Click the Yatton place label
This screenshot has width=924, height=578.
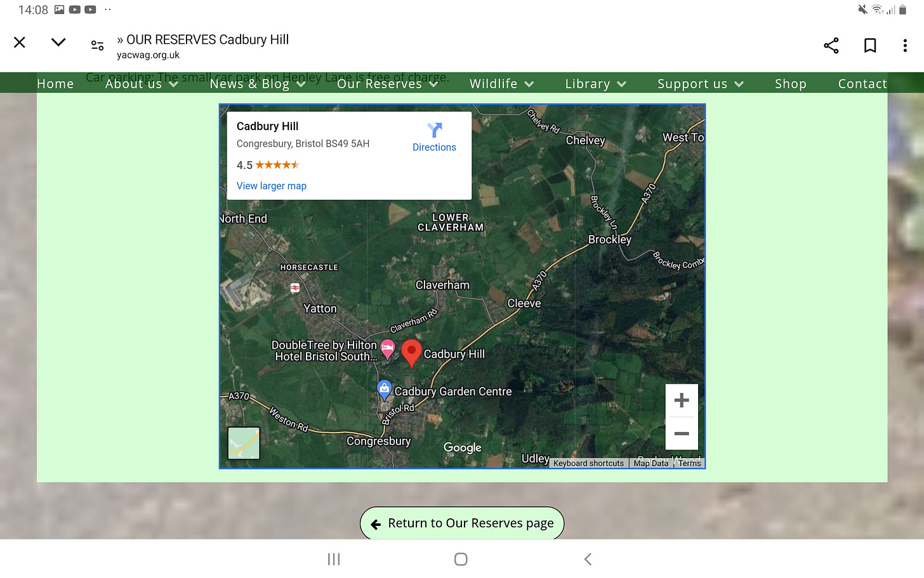[x=320, y=309]
